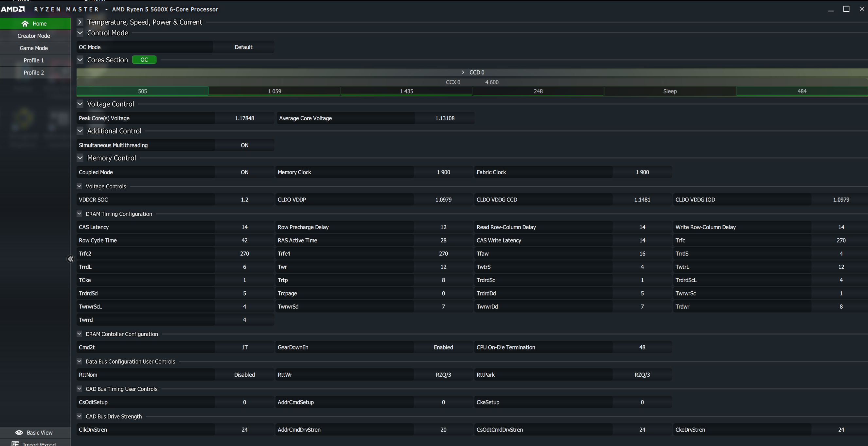Select the core bar showing 1 059
The height and width of the screenshot is (446, 868).
pyautogui.click(x=274, y=91)
